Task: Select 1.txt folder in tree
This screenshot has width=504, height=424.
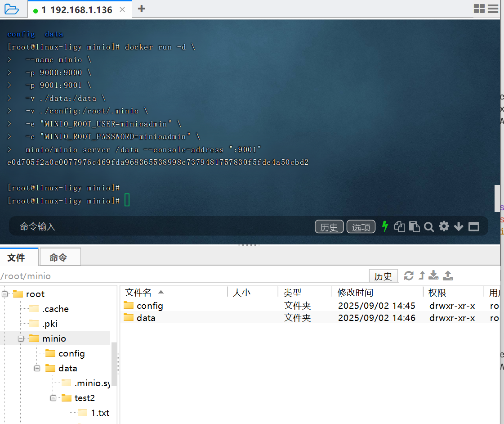Action: click(94, 413)
